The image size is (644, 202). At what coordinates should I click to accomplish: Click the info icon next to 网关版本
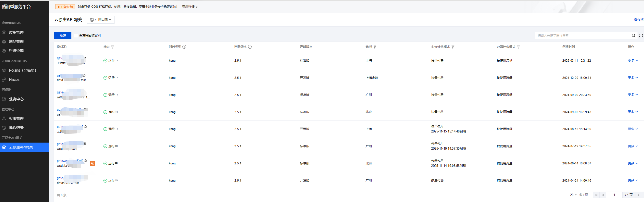point(250,47)
